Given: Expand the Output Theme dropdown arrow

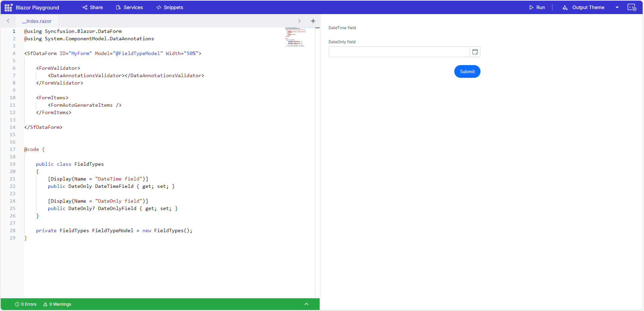Looking at the screenshot, I should click(617, 7).
